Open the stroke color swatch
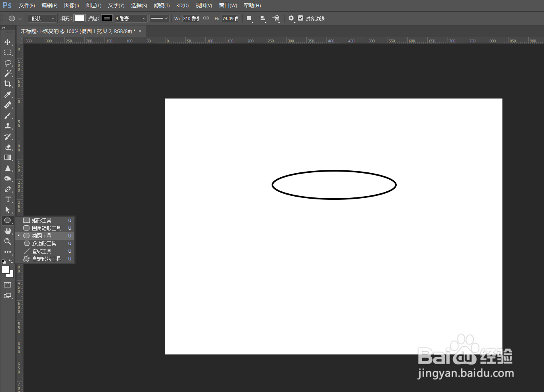Image resolution: width=544 pixels, height=392 pixels. pyautogui.click(x=107, y=18)
